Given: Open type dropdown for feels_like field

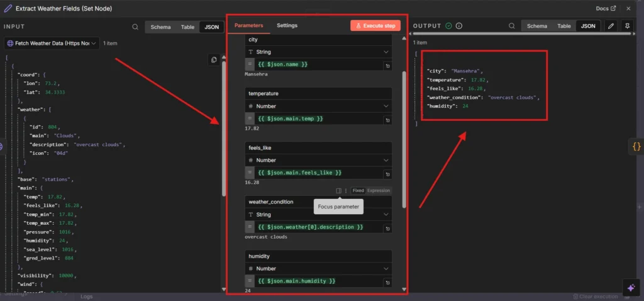Looking at the screenshot, I should [x=318, y=160].
